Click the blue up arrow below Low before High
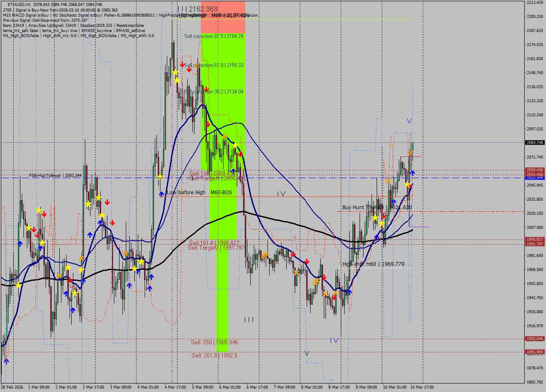Screen dimensions: 546x392 (x=162, y=194)
